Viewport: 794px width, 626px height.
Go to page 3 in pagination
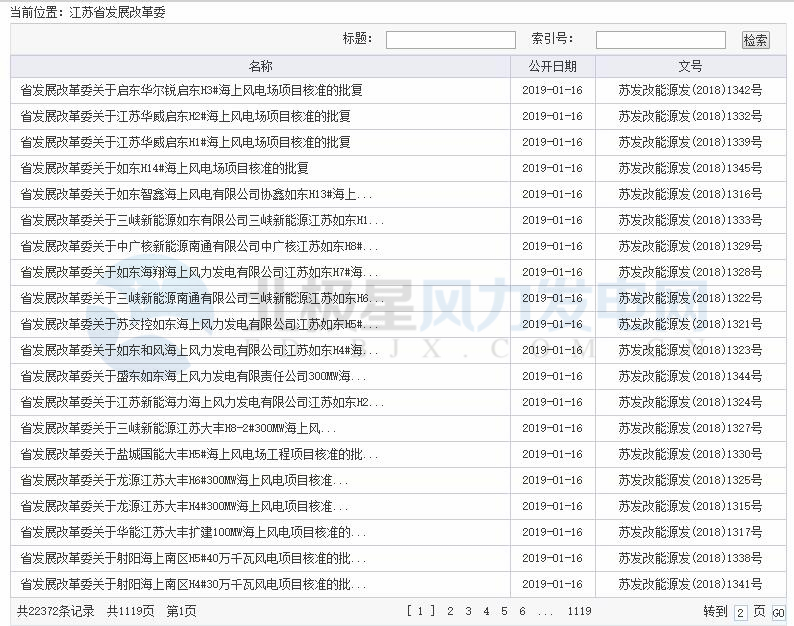tap(469, 611)
